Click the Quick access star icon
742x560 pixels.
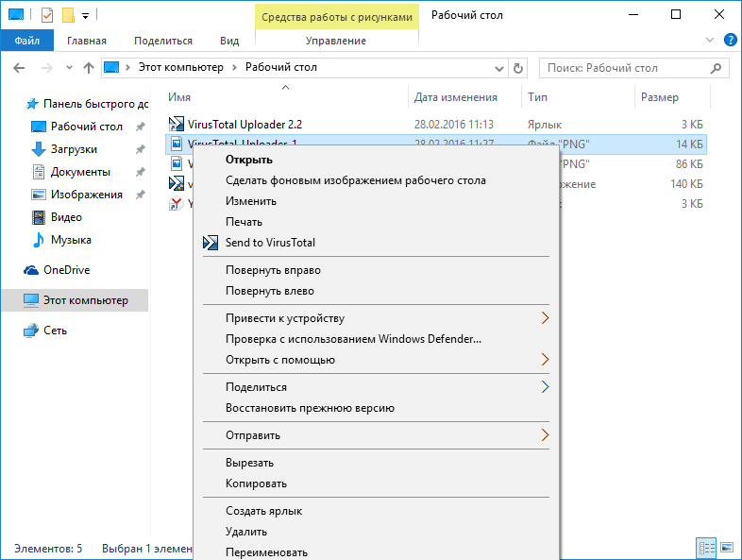click(32, 104)
